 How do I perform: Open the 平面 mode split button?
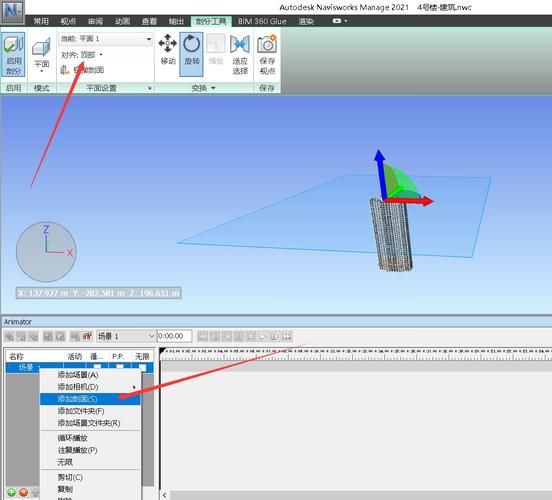point(41,54)
